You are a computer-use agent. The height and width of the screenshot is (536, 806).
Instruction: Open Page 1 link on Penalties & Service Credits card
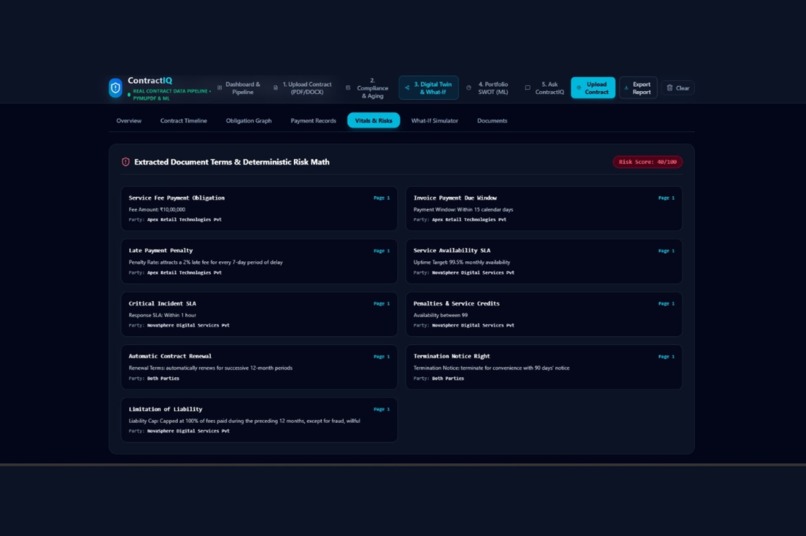(666, 304)
